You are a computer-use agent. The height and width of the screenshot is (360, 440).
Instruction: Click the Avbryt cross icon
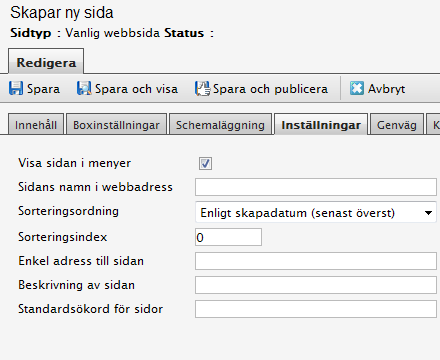tap(357, 88)
